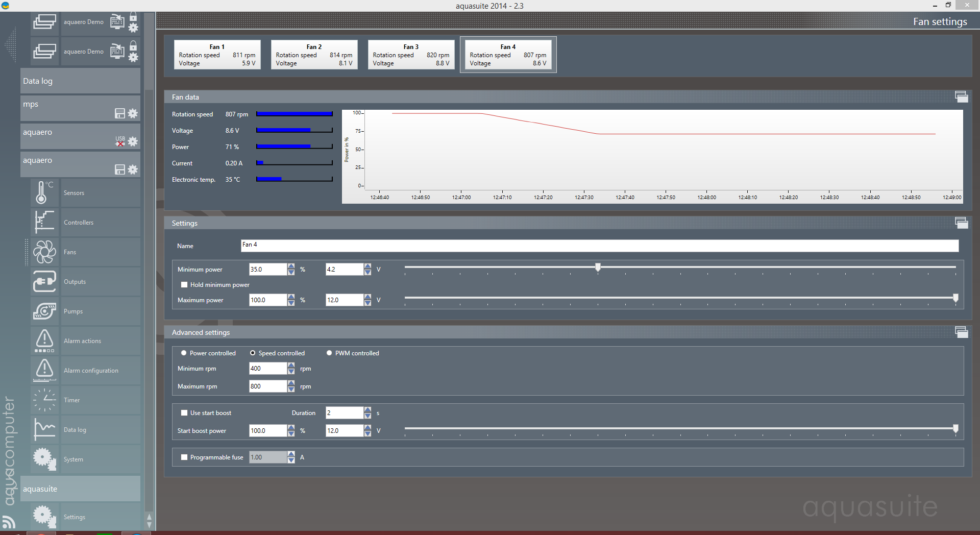The width and height of the screenshot is (980, 535).
Task: Switch to the Fan 3 tab
Action: click(411, 55)
